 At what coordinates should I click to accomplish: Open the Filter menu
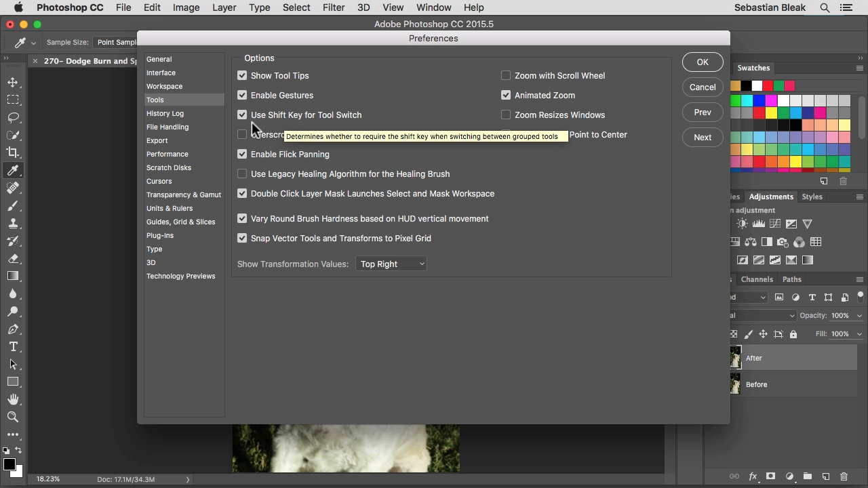(333, 7)
